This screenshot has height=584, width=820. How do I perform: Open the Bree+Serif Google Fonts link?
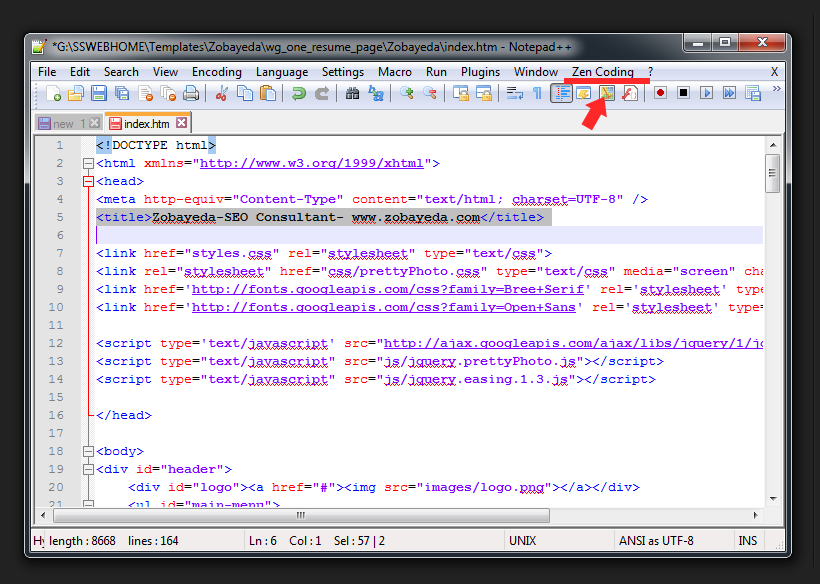(388, 289)
